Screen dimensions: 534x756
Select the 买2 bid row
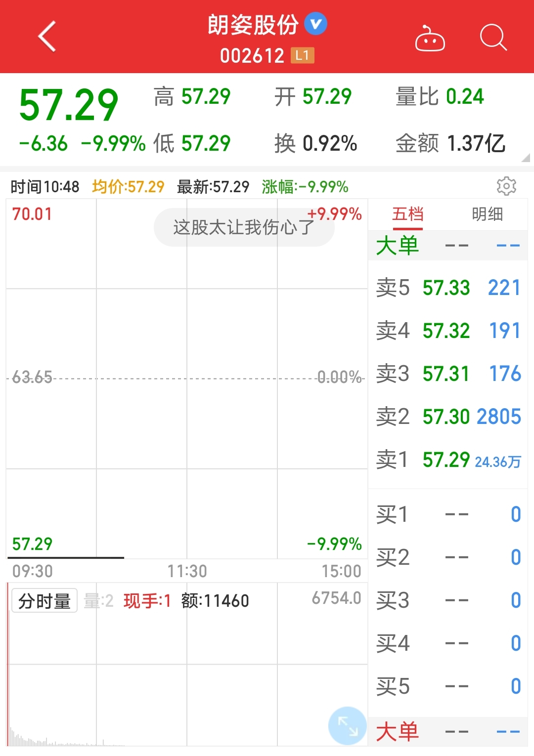coord(448,557)
